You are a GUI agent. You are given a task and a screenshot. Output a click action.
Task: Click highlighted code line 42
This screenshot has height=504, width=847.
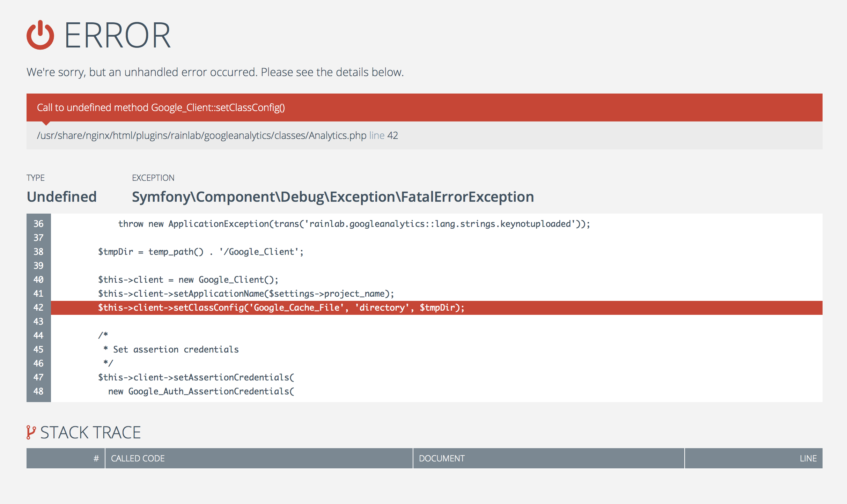point(281,307)
